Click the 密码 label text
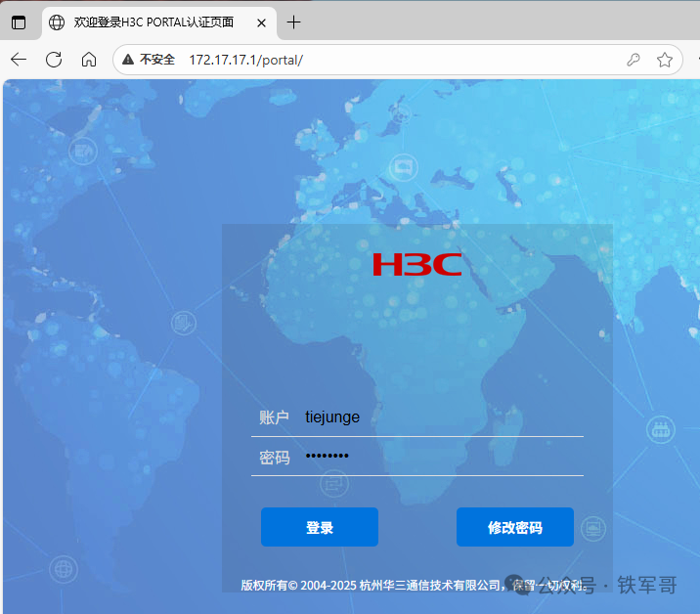The height and width of the screenshot is (614, 700). click(x=274, y=458)
